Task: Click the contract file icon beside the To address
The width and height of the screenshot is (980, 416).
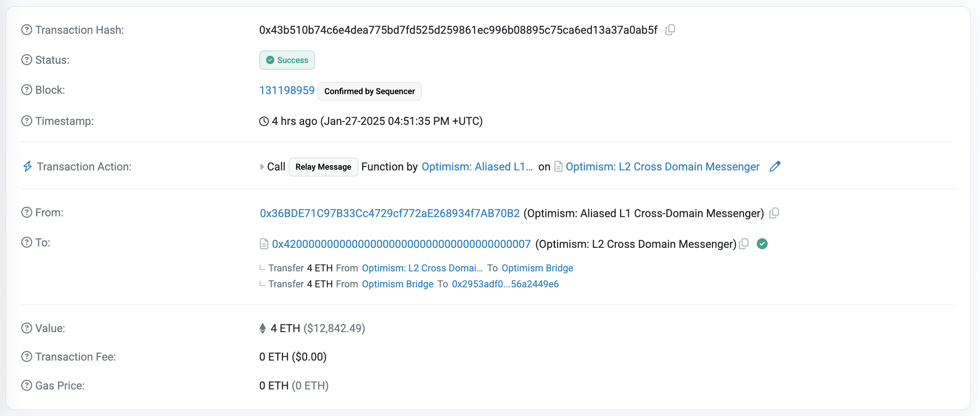Action: pos(264,244)
